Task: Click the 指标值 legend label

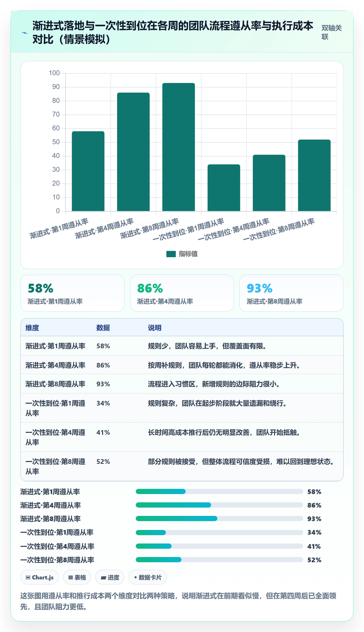Action: click(188, 254)
